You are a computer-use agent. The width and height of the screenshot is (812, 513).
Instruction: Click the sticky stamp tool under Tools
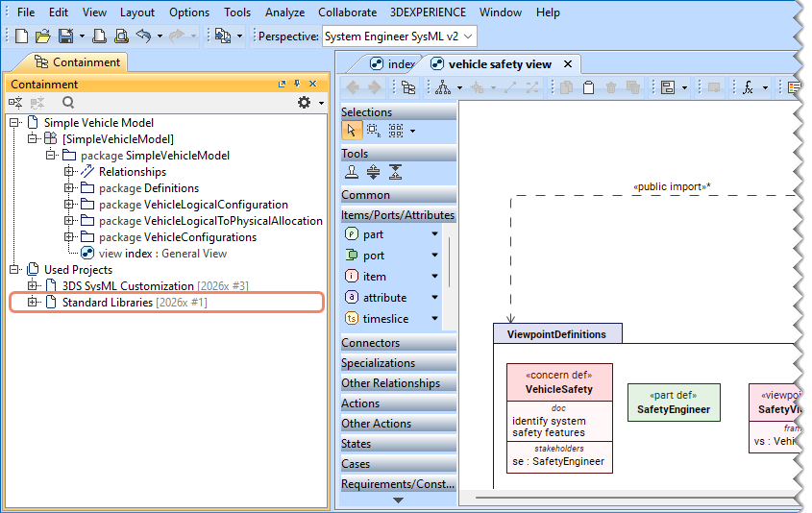coord(353,173)
